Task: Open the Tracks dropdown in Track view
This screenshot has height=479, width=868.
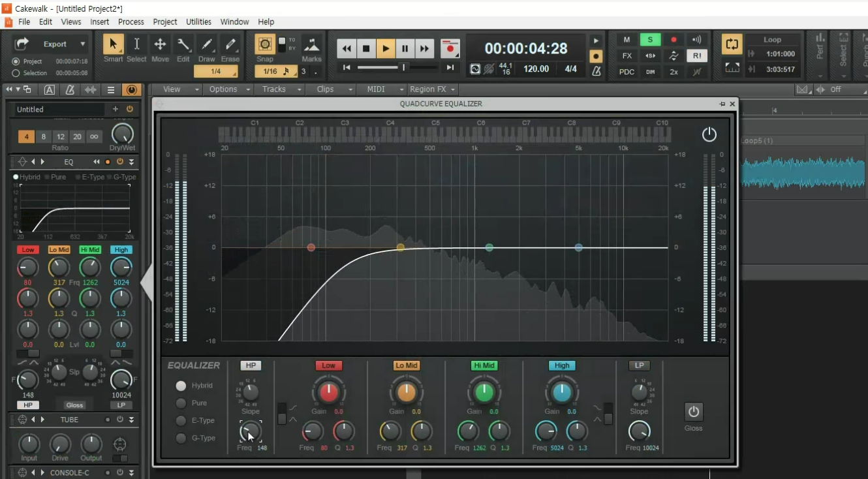Action: click(279, 89)
